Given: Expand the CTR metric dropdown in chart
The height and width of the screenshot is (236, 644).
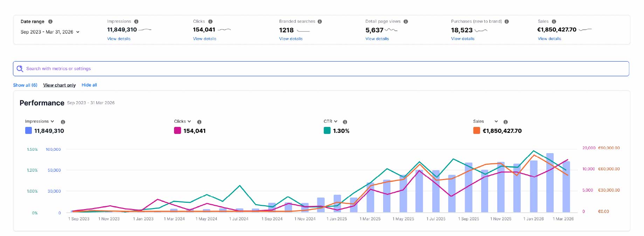Looking at the screenshot, I should [x=331, y=121].
